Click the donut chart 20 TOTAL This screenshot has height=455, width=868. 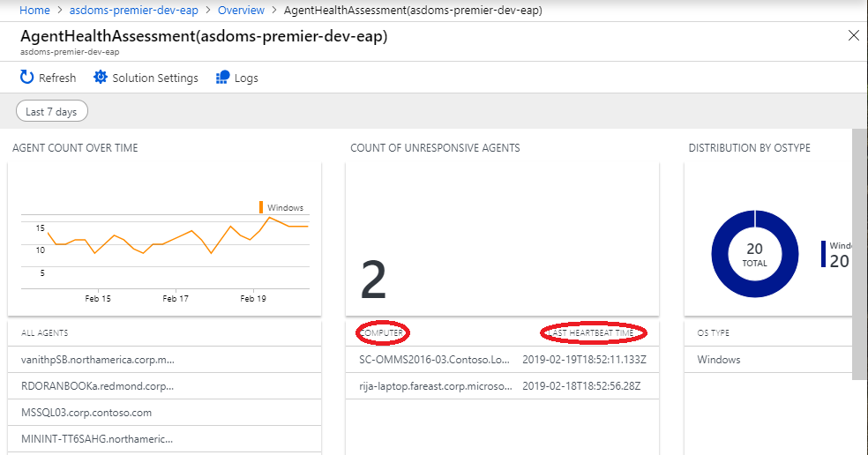point(754,254)
